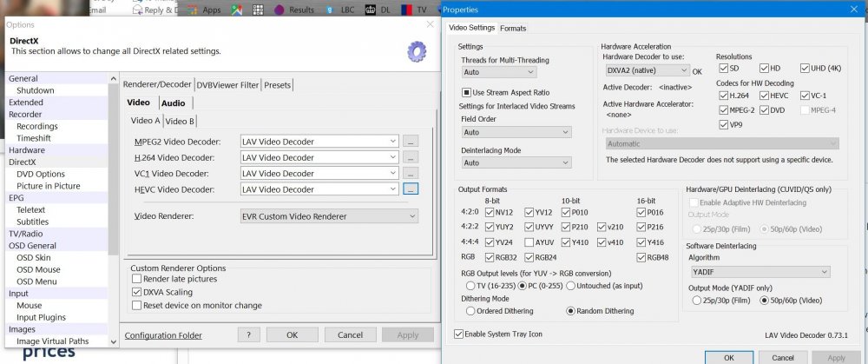868x364 pixels.
Task: Open settings for MPEG2 Video Decoder
Action: [x=411, y=142]
